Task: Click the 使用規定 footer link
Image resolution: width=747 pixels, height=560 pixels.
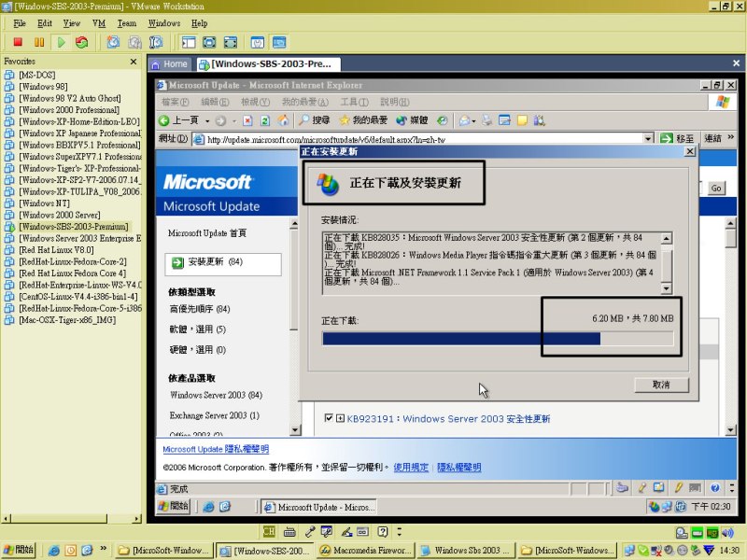Action: pyautogui.click(x=411, y=468)
